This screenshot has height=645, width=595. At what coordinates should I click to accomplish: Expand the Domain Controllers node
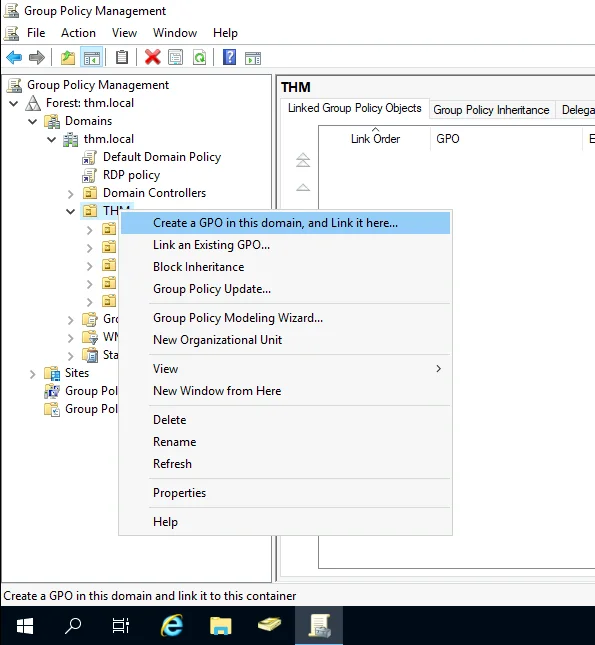71,193
